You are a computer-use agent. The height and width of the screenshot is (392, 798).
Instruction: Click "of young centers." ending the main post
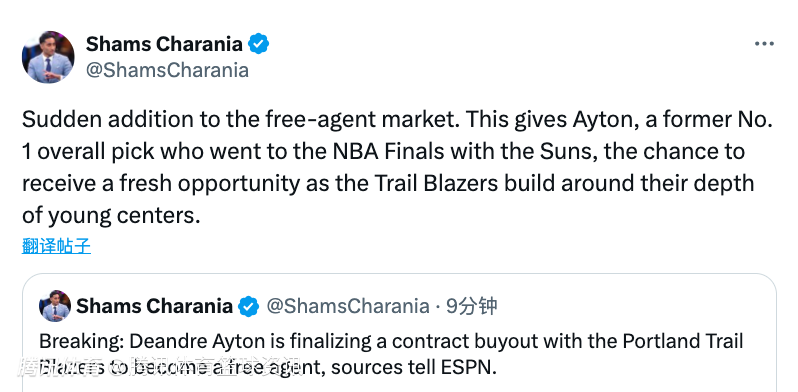click(x=111, y=216)
